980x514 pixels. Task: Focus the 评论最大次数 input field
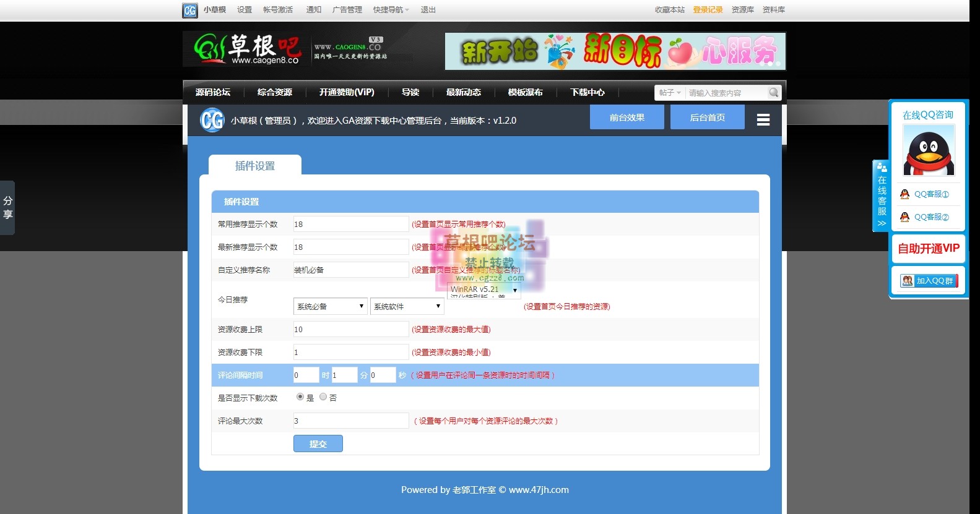coord(351,421)
